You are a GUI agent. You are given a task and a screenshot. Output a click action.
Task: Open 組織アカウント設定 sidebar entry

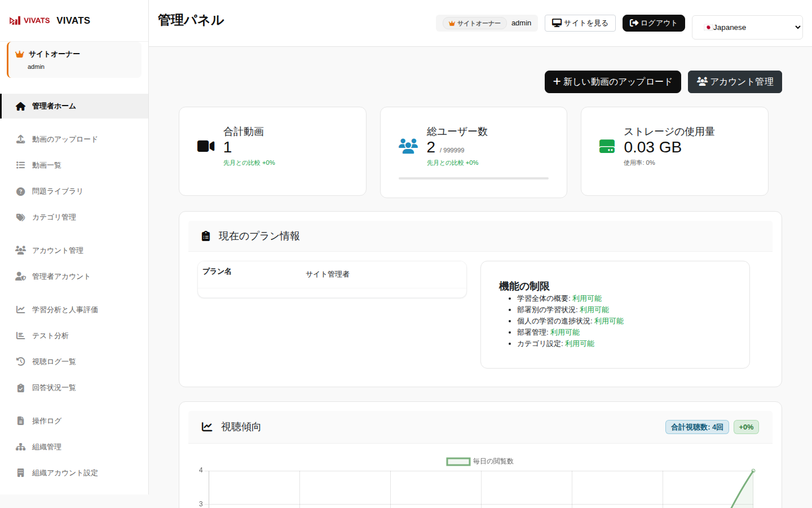[74, 473]
